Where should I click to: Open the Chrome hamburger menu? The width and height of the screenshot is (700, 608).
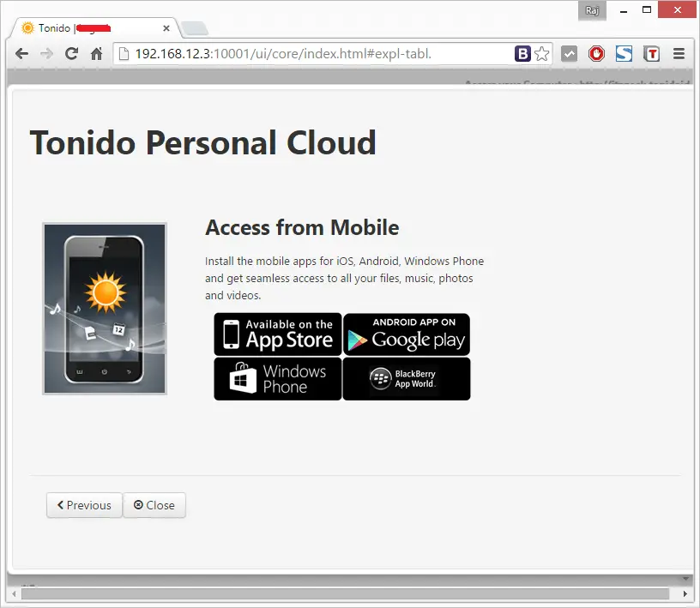coord(679,54)
